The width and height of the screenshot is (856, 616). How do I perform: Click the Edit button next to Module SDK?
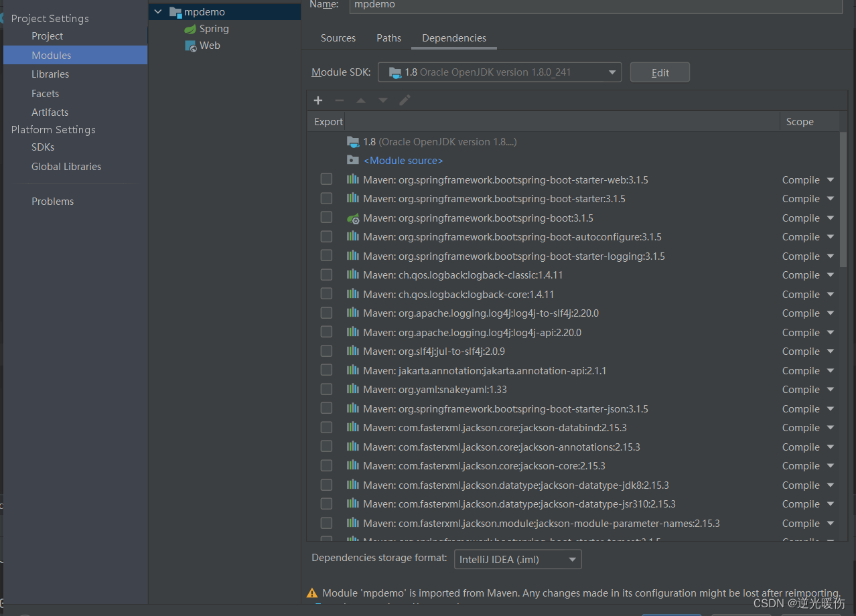659,72
